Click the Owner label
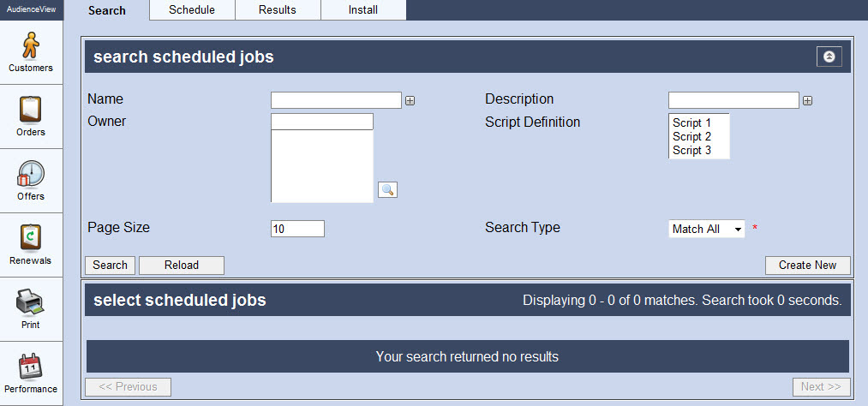The image size is (868, 406). (x=107, y=121)
